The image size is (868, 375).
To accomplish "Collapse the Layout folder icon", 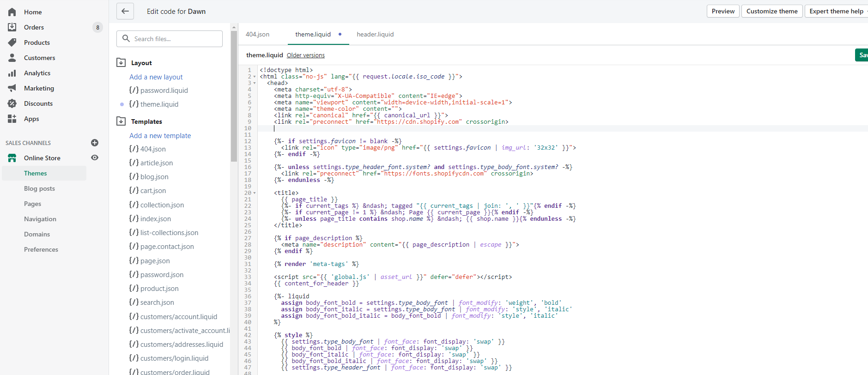I will [x=121, y=63].
